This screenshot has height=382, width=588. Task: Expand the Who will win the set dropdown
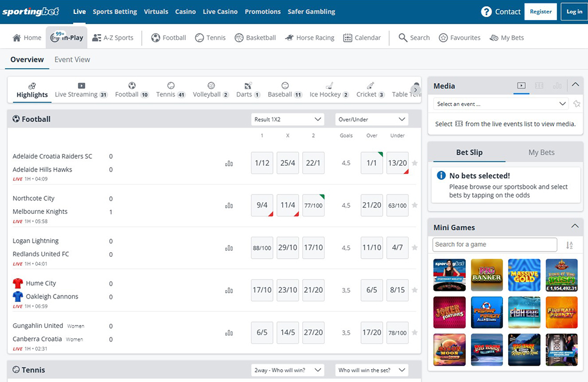tap(372, 370)
